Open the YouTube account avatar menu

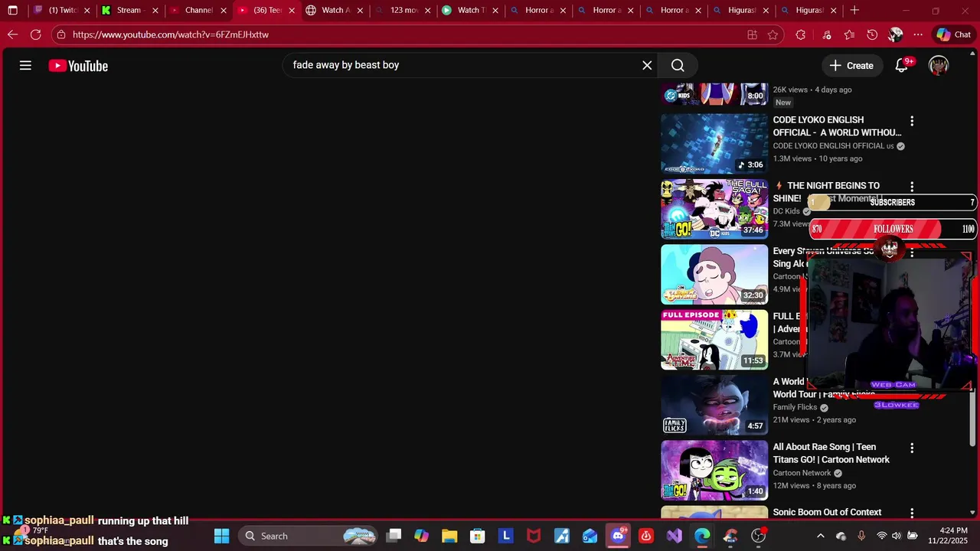click(939, 66)
